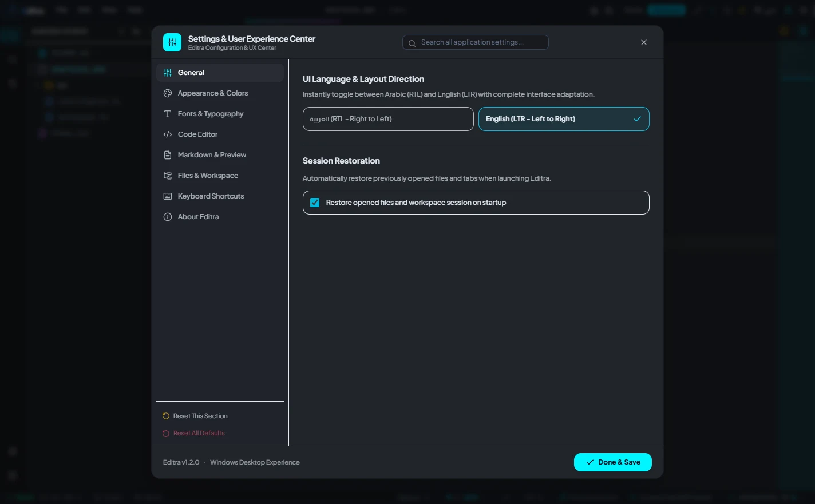Screen dimensions: 815x504
Task: Click the magnifier icon in the search box
Action: pos(412,43)
